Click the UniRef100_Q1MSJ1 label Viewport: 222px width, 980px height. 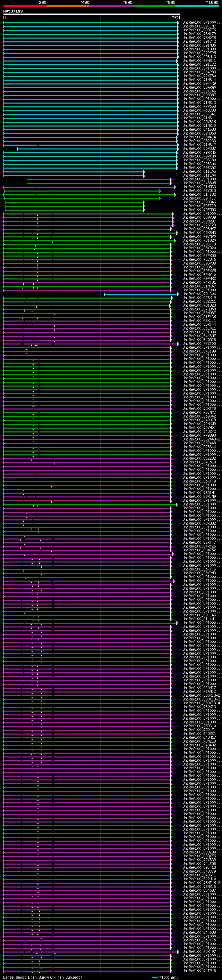point(199,118)
